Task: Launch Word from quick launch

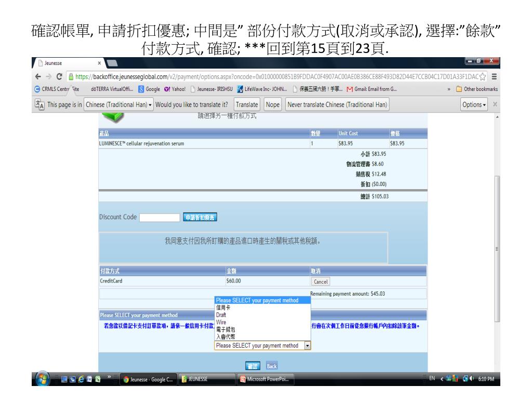Action: 89,379
